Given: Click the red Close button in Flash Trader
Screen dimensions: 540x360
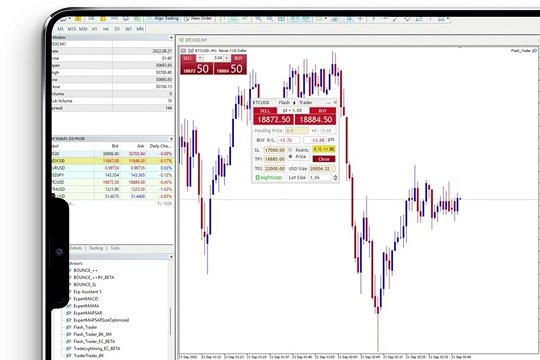Looking at the screenshot, I should tap(324, 159).
